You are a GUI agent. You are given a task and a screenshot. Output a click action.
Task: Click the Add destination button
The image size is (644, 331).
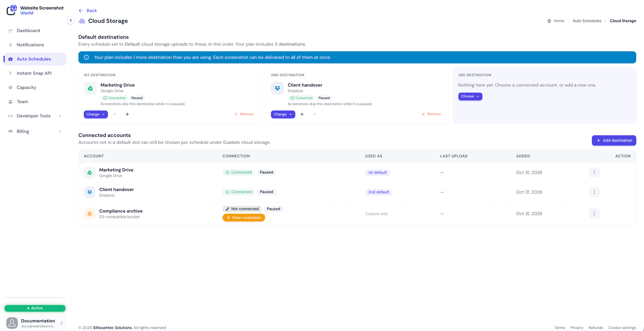point(614,140)
